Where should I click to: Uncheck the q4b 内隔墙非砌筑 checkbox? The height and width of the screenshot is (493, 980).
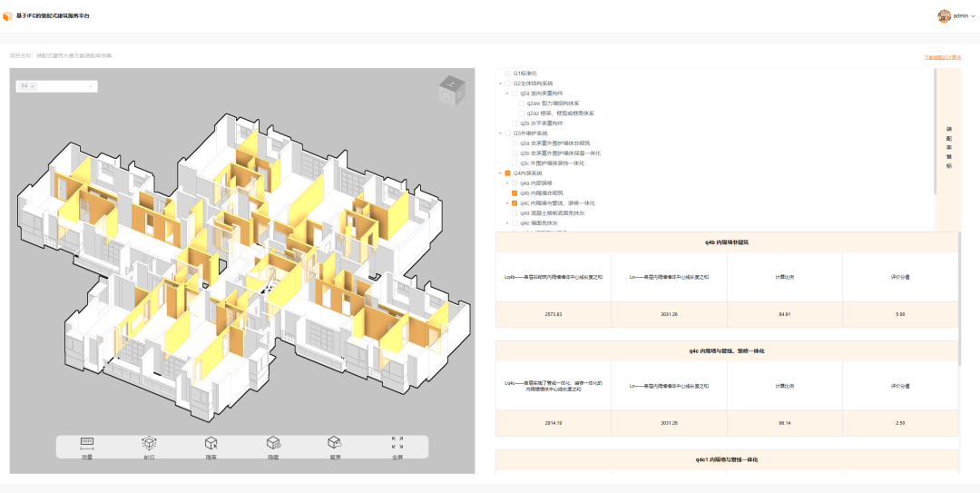point(514,193)
